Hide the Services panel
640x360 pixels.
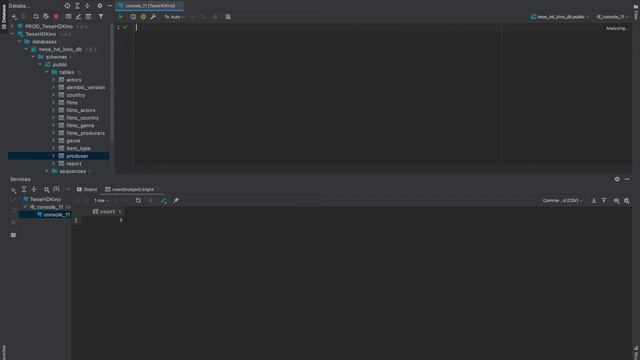(x=627, y=179)
